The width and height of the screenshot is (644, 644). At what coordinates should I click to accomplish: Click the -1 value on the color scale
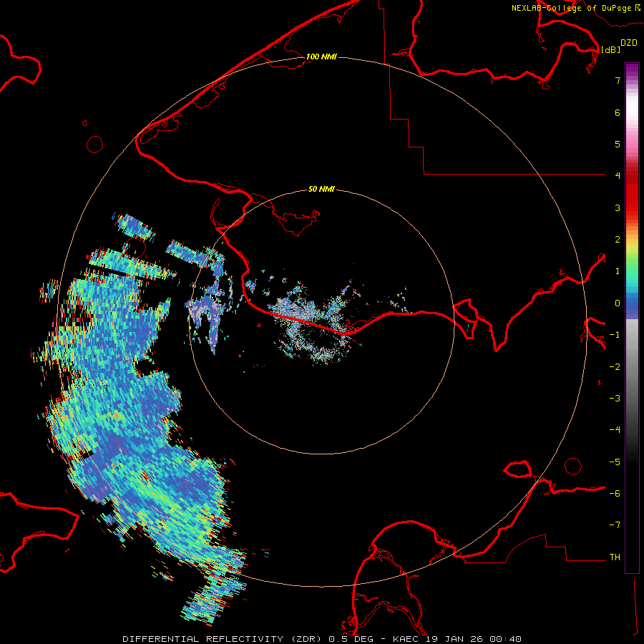click(x=615, y=335)
